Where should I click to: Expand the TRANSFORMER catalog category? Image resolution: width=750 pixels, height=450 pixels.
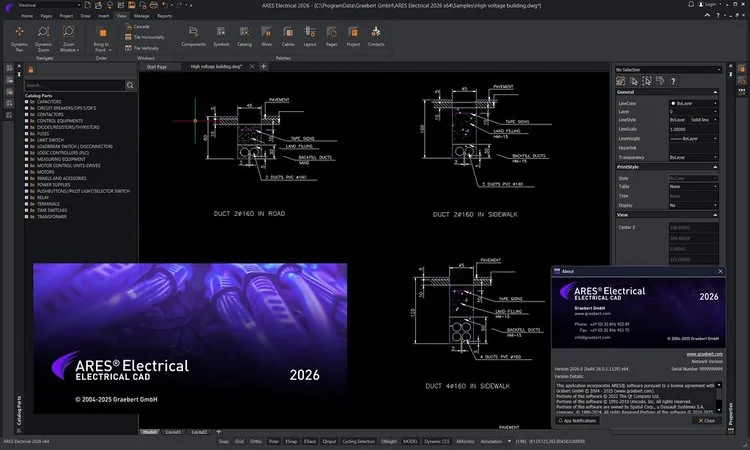click(x=27, y=217)
